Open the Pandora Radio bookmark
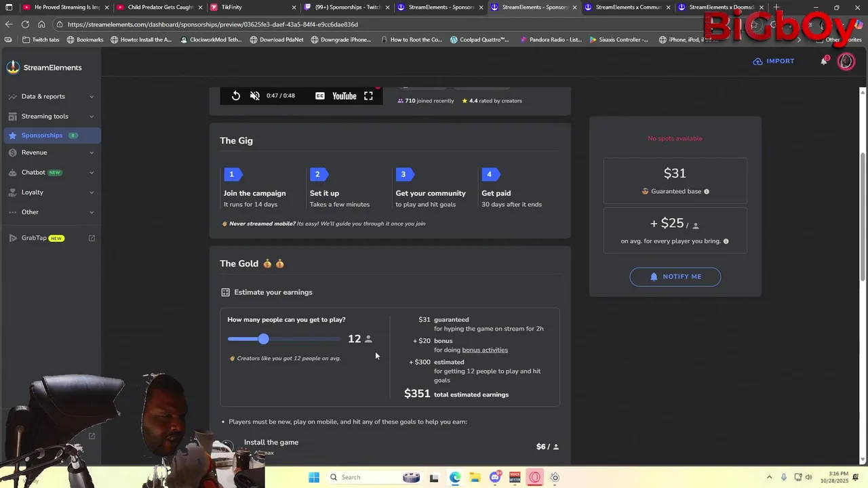 [551, 39]
